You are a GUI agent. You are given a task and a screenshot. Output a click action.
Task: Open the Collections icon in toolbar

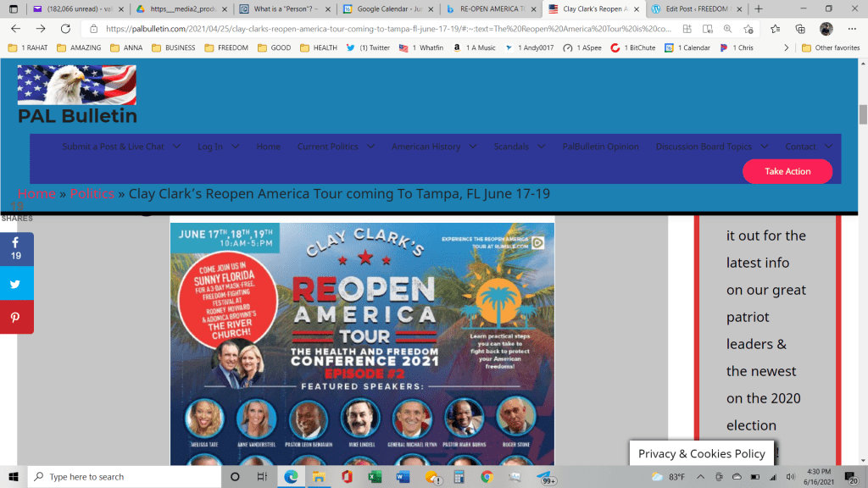(x=799, y=28)
